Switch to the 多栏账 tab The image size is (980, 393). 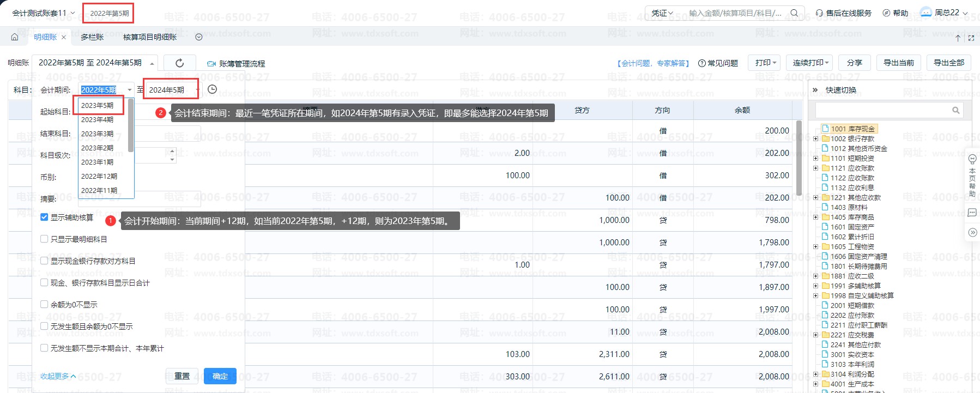coord(92,37)
